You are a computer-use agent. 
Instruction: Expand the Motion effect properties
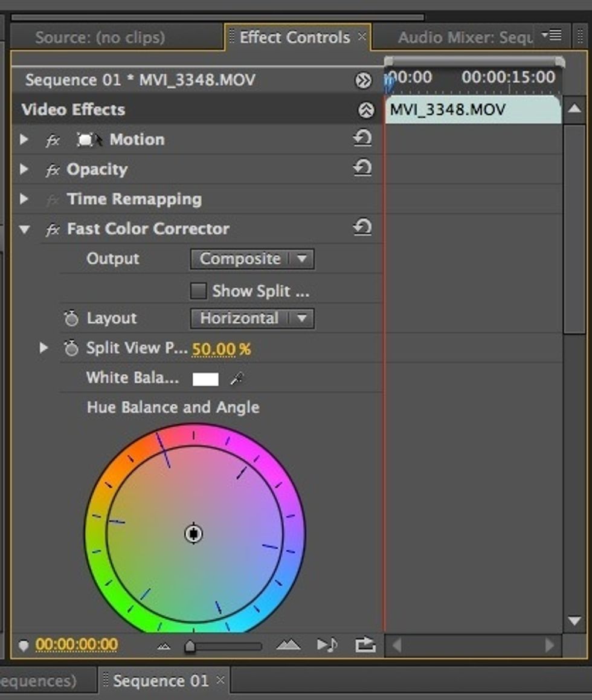[x=24, y=140]
